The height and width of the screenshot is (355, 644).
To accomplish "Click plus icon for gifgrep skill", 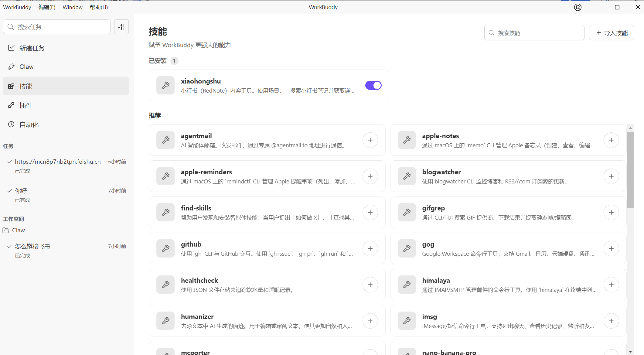I will click(x=611, y=212).
